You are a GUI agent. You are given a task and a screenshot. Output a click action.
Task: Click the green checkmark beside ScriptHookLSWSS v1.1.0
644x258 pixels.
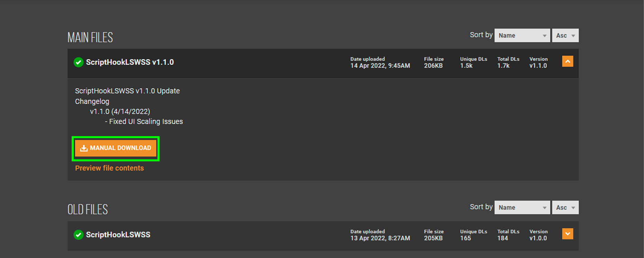click(79, 62)
